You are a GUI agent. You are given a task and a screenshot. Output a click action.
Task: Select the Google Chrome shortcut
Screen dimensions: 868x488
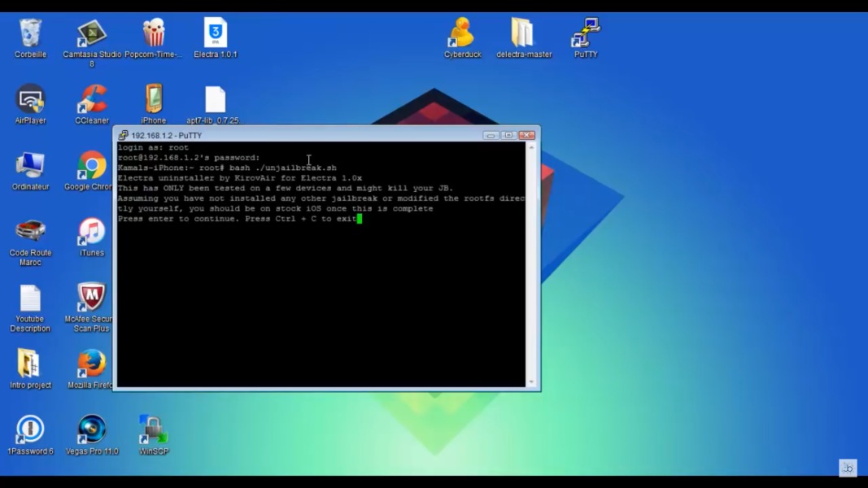click(x=91, y=167)
